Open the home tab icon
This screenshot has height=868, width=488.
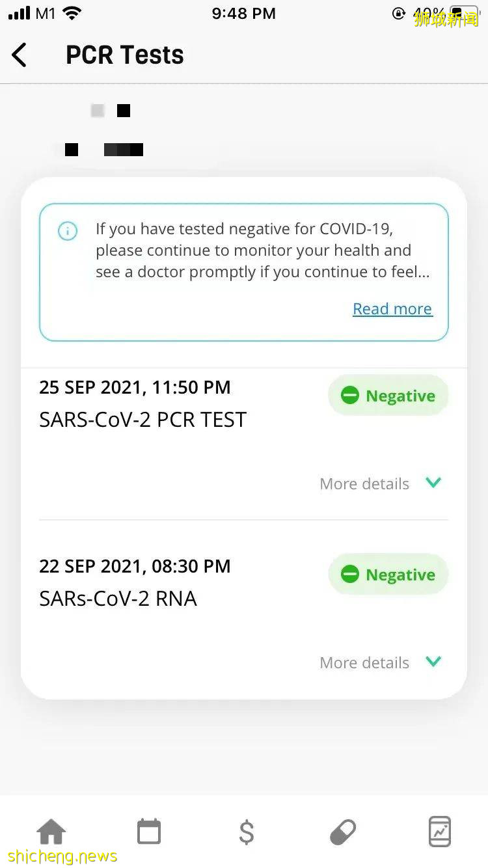click(51, 832)
